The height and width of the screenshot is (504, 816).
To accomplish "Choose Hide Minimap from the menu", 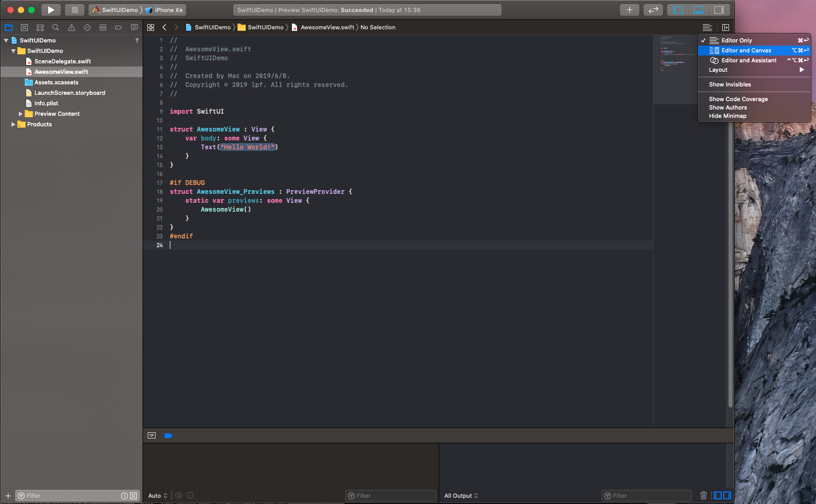I will (727, 116).
